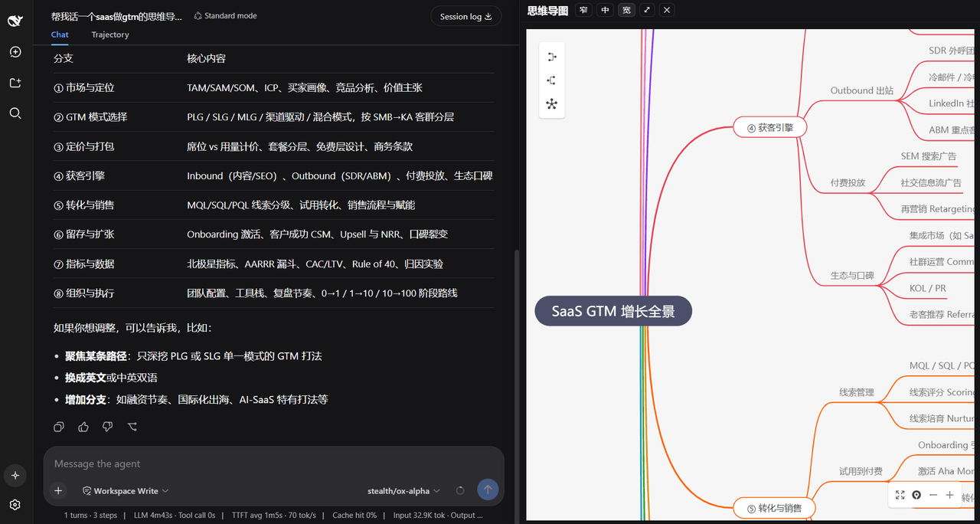Fit mind map to screen
Viewport: 980px width, 524px height.
tap(900, 495)
